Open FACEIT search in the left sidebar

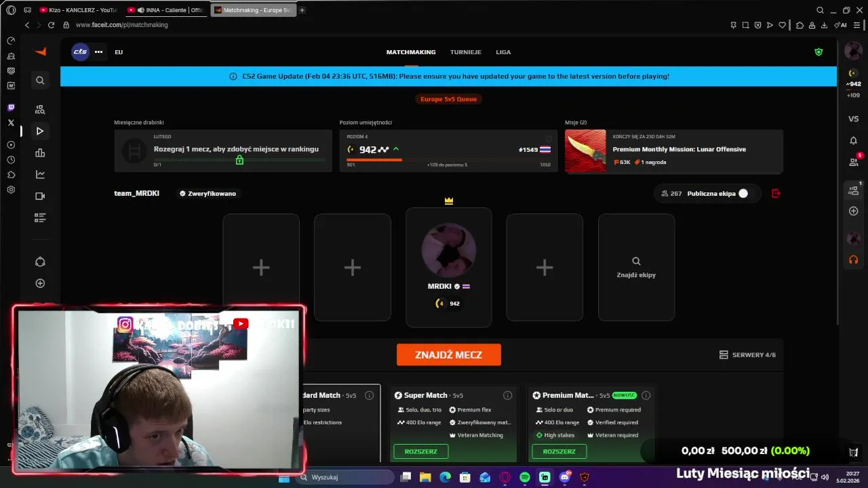click(x=40, y=81)
